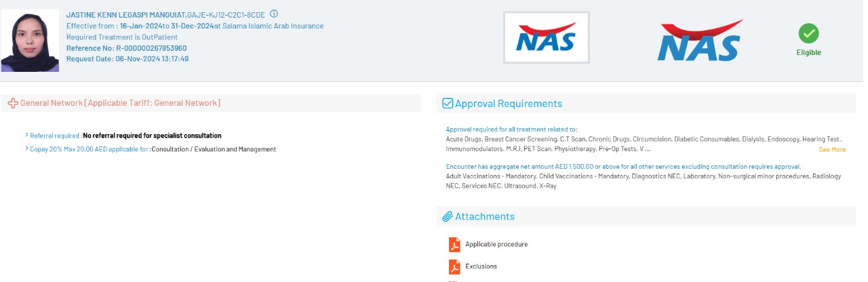Click the Required Treatment is OutPatient text

click(x=122, y=37)
